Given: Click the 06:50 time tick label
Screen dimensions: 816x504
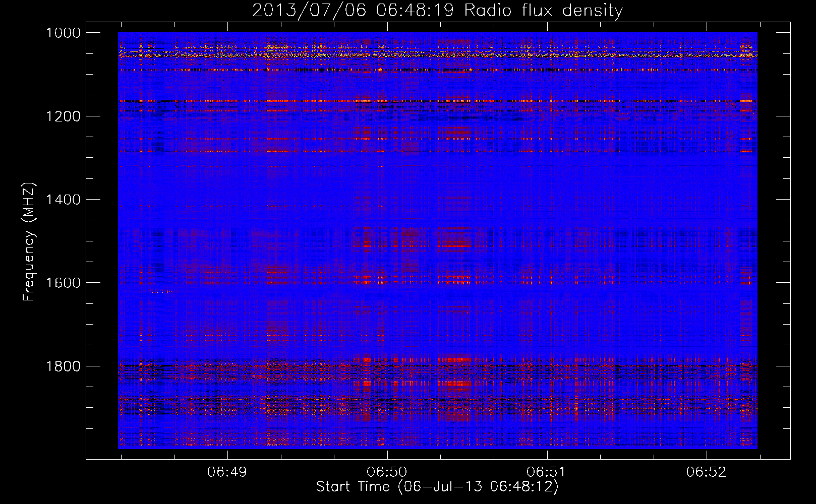Looking at the screenshot, I should pos(387,472).
